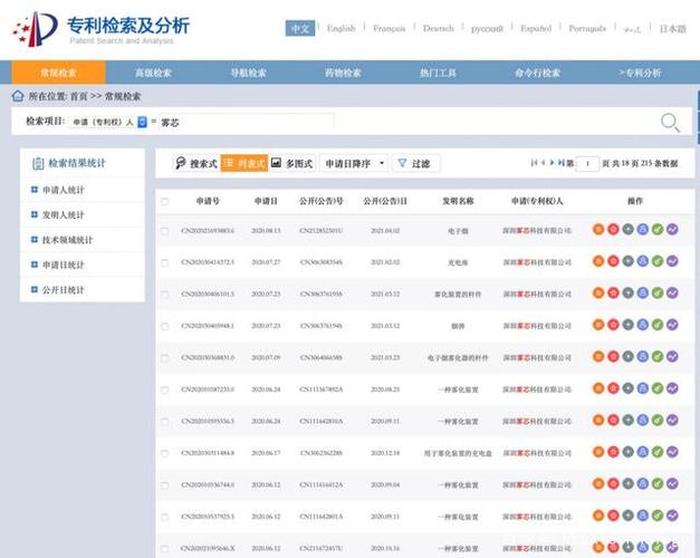Switch to 常规检索 tab
The width and height of the screenshot is (700, 558).
tap(58, 73)
